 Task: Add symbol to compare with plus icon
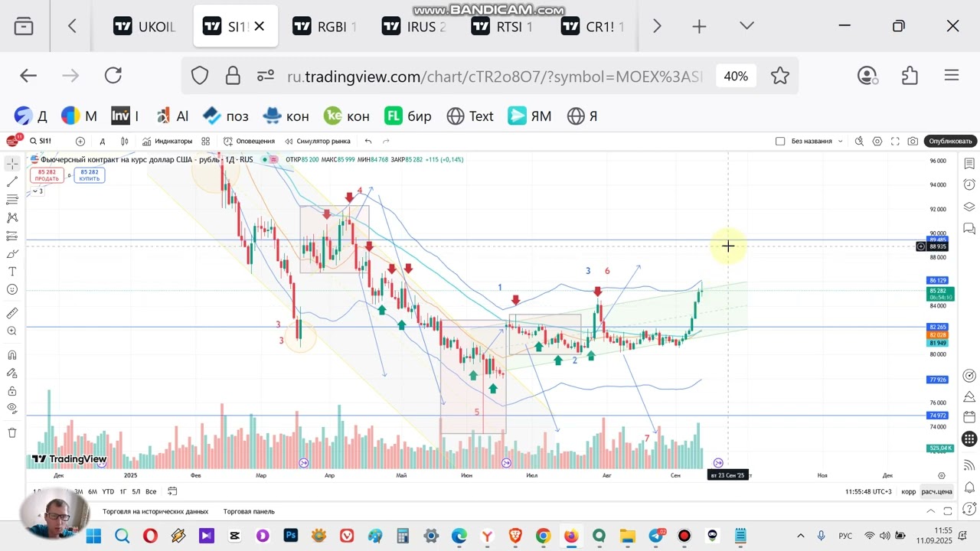[x=80, y=141]
